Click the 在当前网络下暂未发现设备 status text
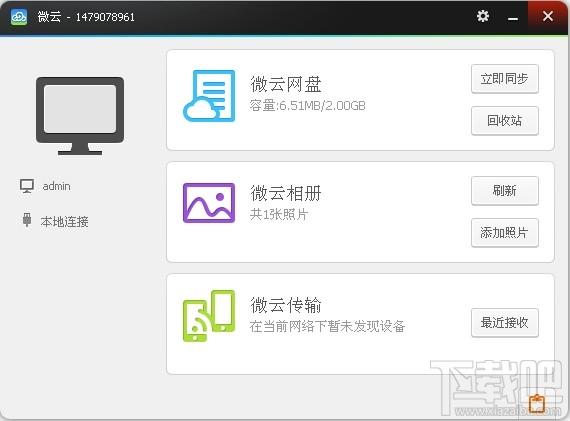570x421 pixels. coord(327,326)
